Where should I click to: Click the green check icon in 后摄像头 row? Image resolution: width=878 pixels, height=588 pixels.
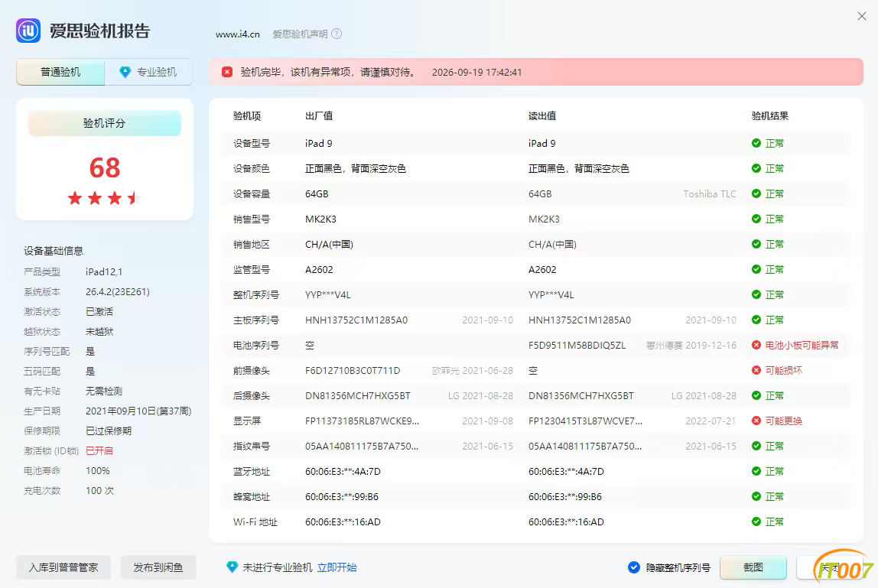pos(756,395)
